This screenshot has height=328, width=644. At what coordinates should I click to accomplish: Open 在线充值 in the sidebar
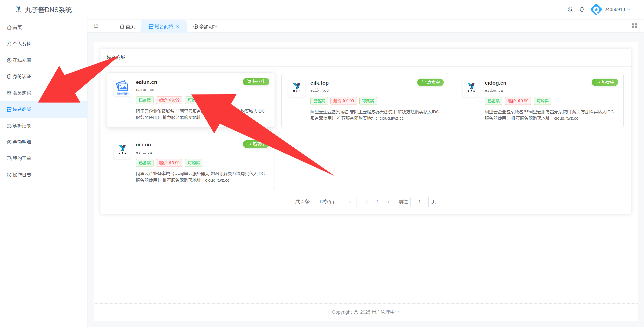pyautogui.click(x=22, y=60)
